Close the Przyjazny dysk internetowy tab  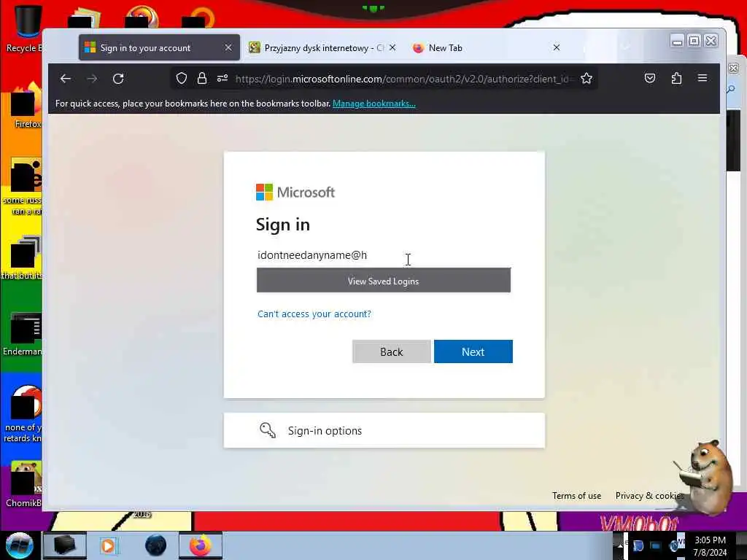392,47
